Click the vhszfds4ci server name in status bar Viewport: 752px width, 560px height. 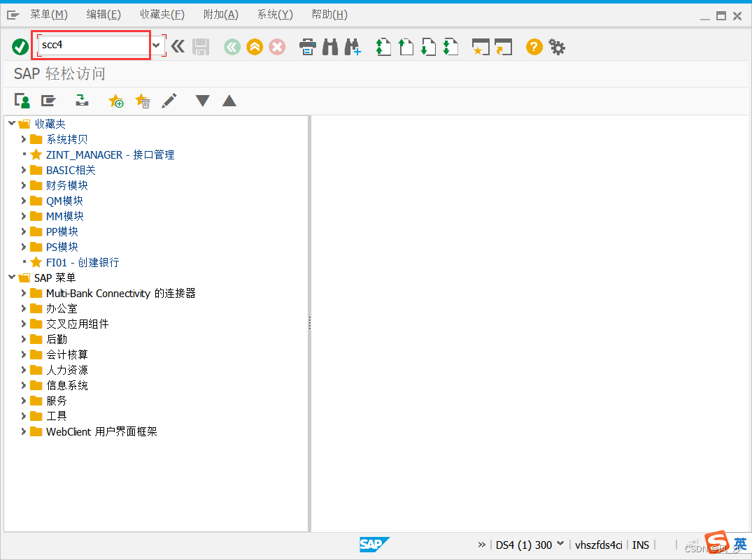(x=599, y=545)
